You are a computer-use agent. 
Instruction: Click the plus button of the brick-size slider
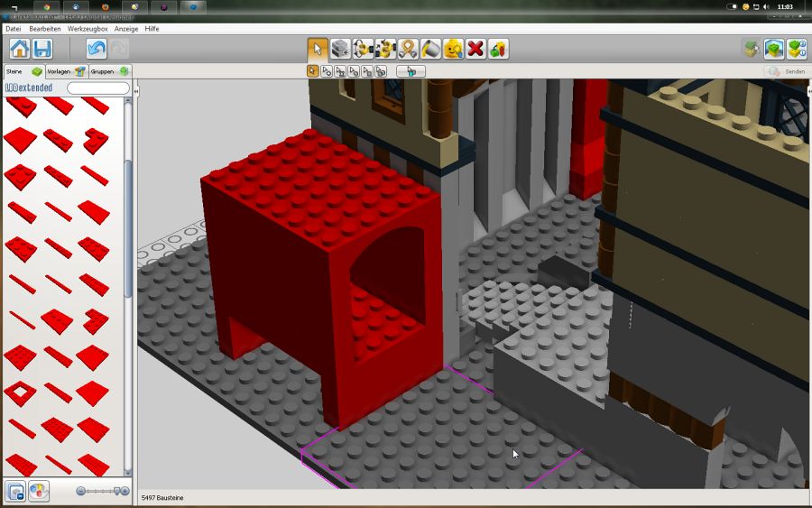(124, 491)
